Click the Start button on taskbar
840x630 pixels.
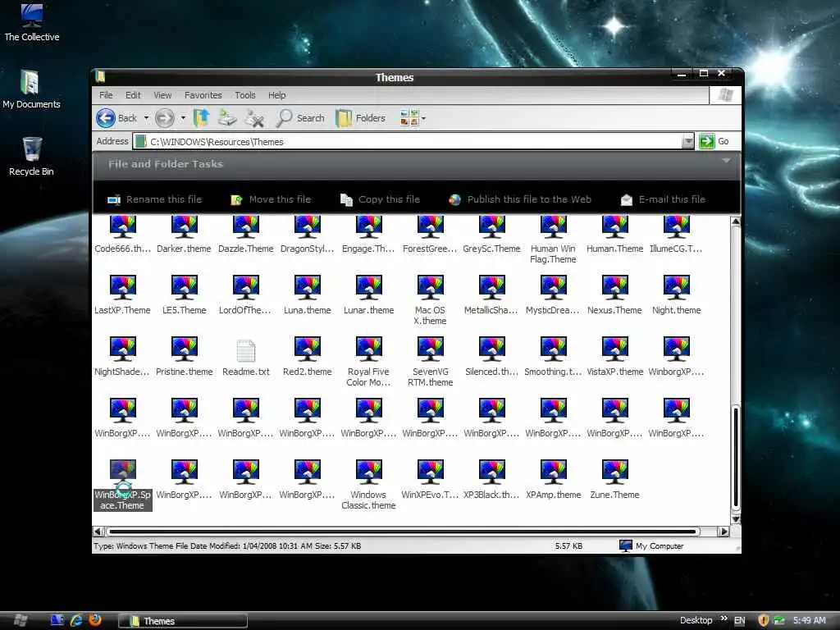pyautogui.click(x=20, y=620)
